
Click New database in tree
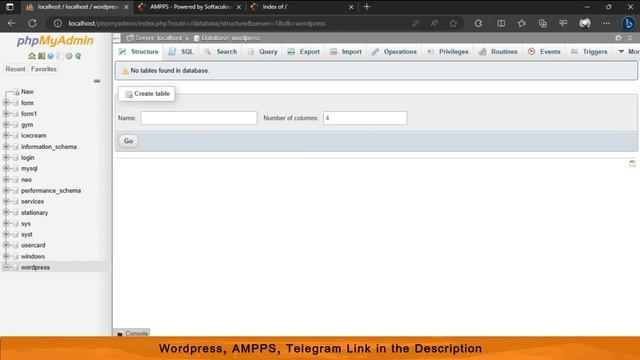coord(27,92)
